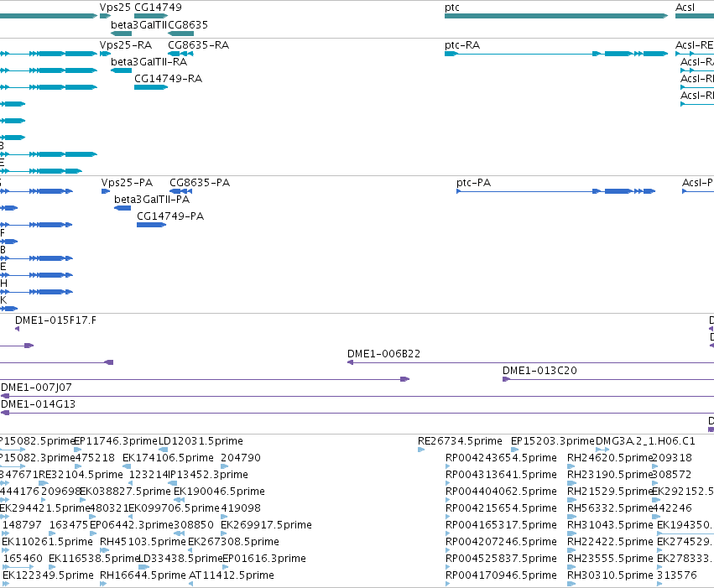Select the EP15203.3prime EST label

[553, 441]
